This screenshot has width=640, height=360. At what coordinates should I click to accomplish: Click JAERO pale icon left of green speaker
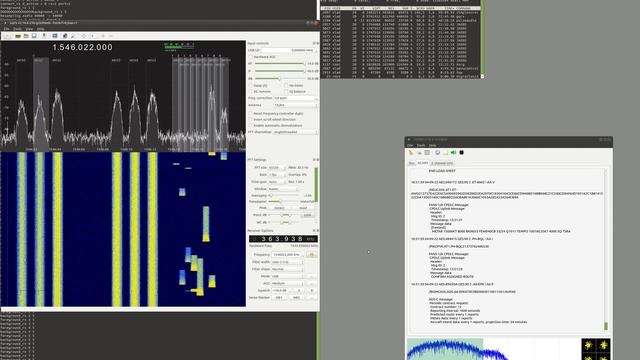click(x=446, y=153)
